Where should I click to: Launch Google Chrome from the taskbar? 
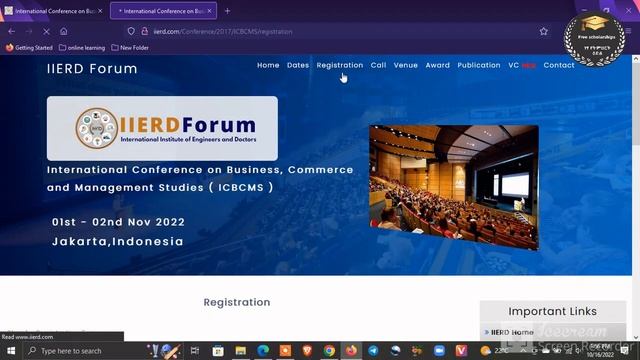point(329,351)
